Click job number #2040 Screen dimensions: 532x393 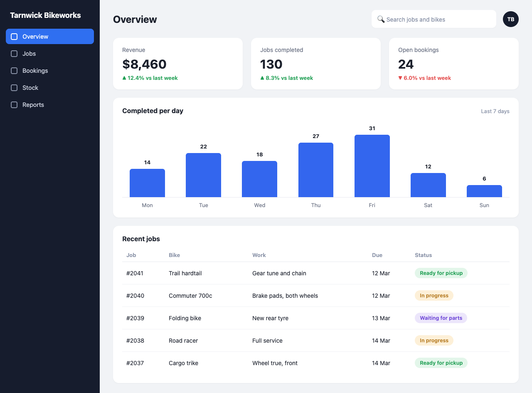tap(135, 296)
